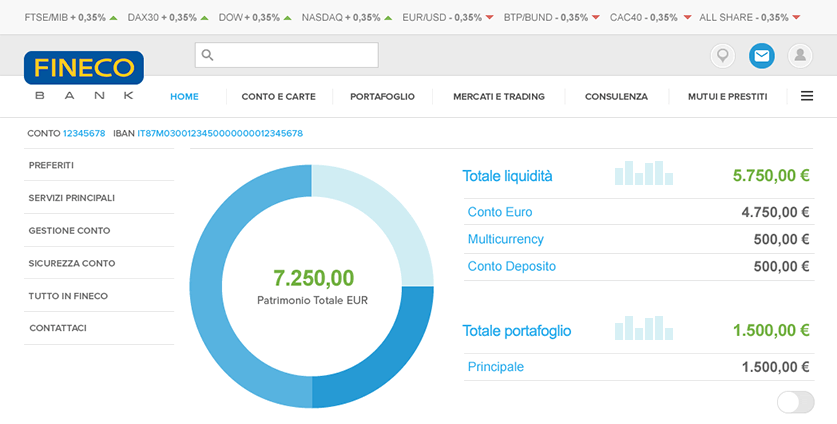Open Totale liquidità heading

[x=507, y=176]
